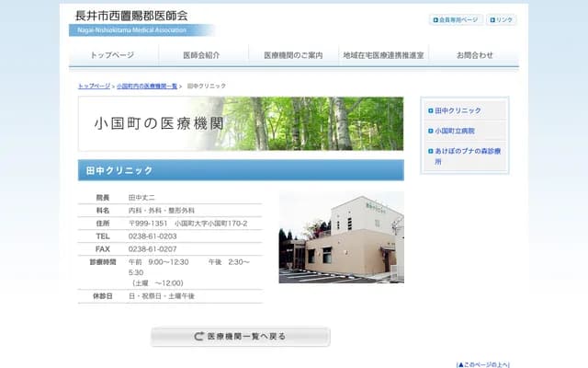Click 小国町内の医療機関一覧 breadcrumb link
Image resolution: width=588 pixels, height=368 pixels.
point(147,86)
